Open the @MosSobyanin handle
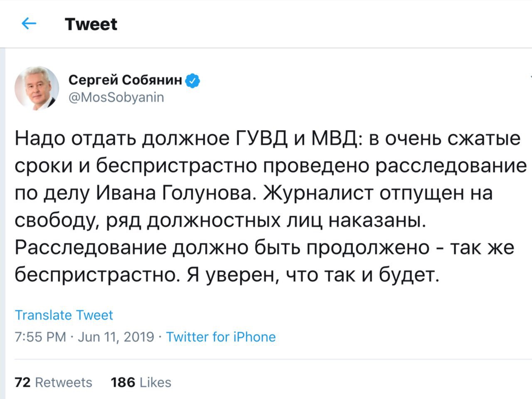 coord(116,97)
